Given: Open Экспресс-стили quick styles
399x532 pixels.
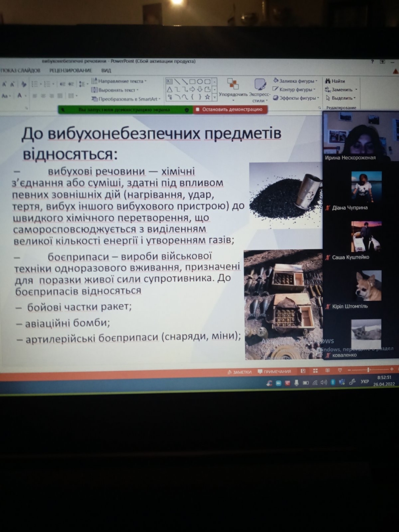Looking at the screenshot, I should (260, 90).
